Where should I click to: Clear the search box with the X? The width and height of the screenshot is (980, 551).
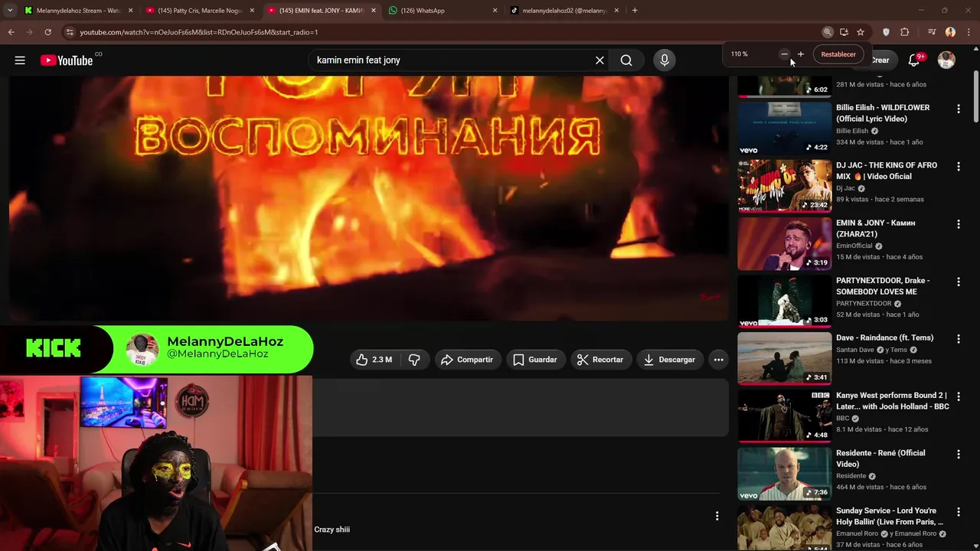(599, 60)
